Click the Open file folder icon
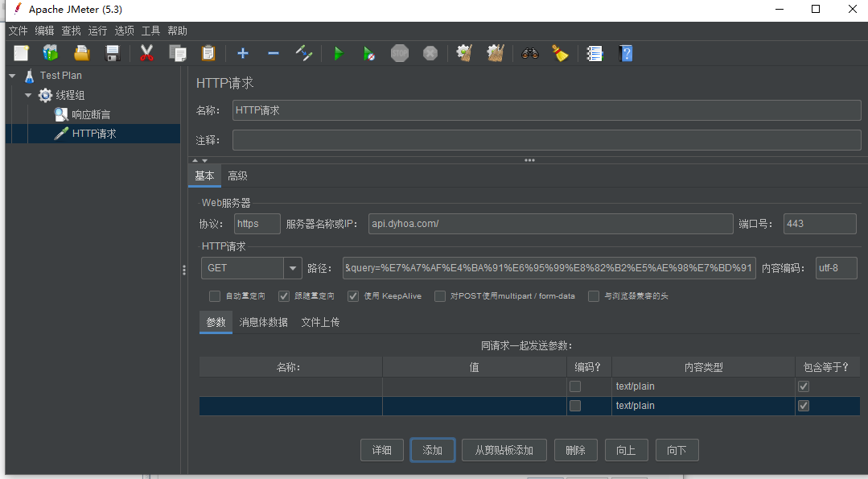The width and height of the screenshot is (868, 479). [x=82, y=53]
